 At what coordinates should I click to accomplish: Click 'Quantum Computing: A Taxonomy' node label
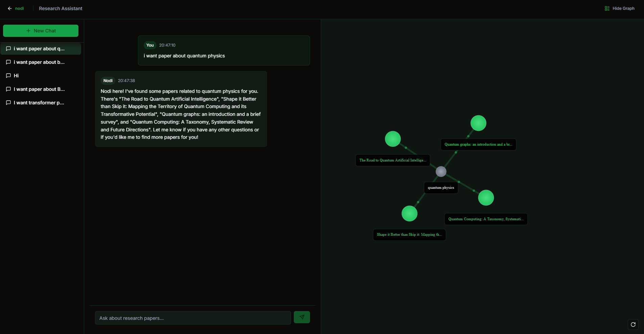click(485, 219)
